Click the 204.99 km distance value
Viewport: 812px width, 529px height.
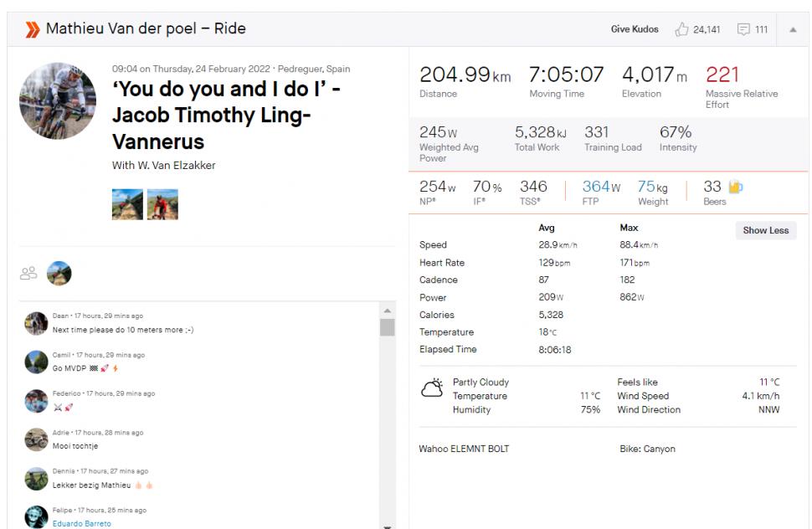click(465, 75)
